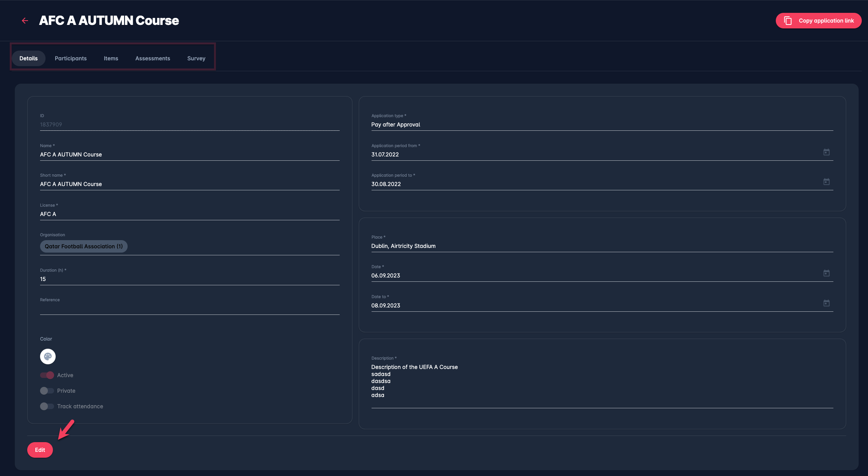Image resolution: width=868 pixels, height=476 pixels.
Task: Open calendar icon for Date field
Action: click(x=826, y=273)
